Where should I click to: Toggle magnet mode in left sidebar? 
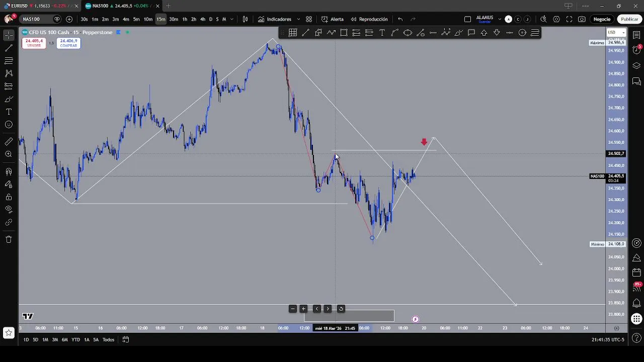(x=9, y=172)
